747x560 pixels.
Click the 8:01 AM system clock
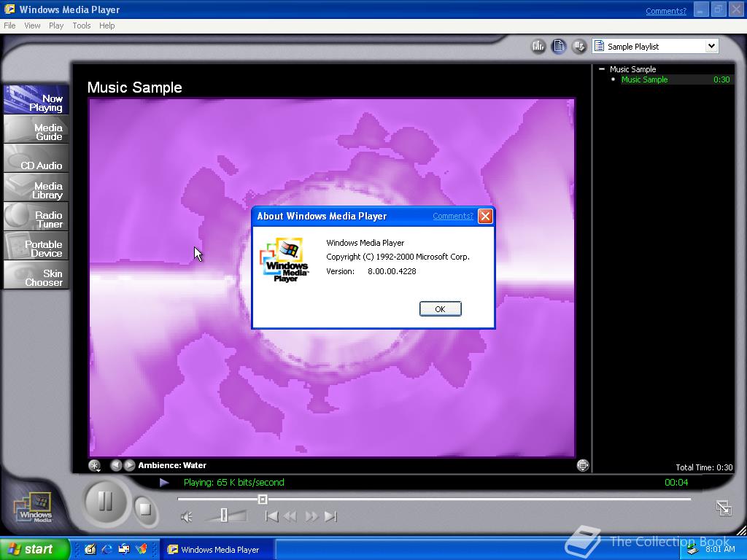click(x=720, y=550)
